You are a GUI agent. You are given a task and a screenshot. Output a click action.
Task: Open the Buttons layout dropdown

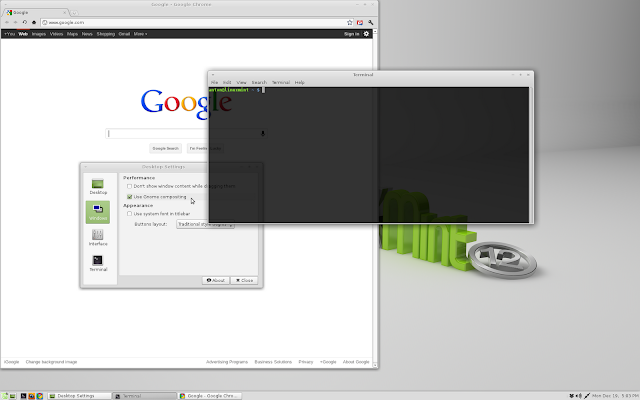(205, 224)
